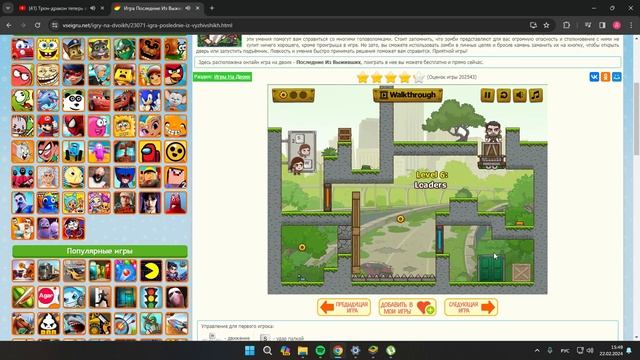Image resolution: width=640 pixels, height=360 pixels.
Task: Toggle game sound effects speaker icon
Action: (x=520, y=95)
